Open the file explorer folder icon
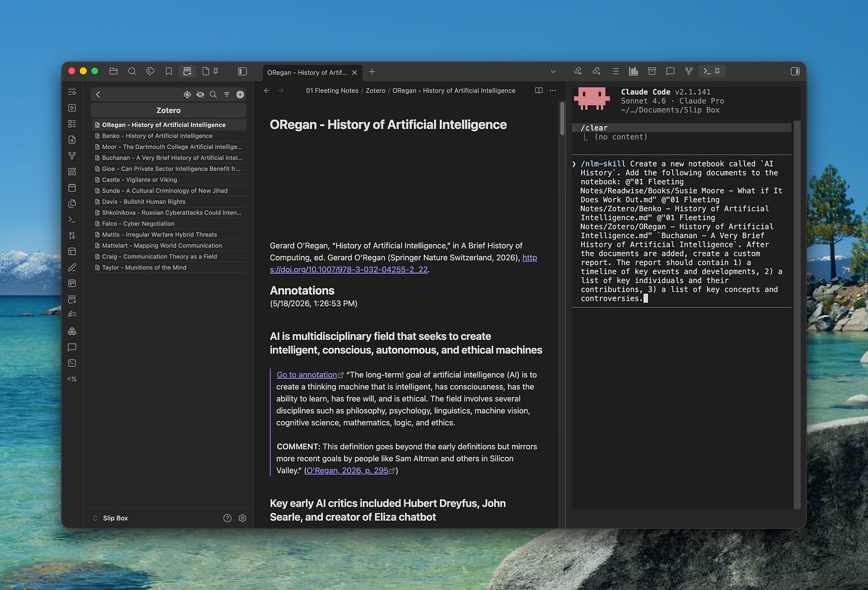Image resolution: width=868 pixels, height=590 pixels. pos(113,72)
